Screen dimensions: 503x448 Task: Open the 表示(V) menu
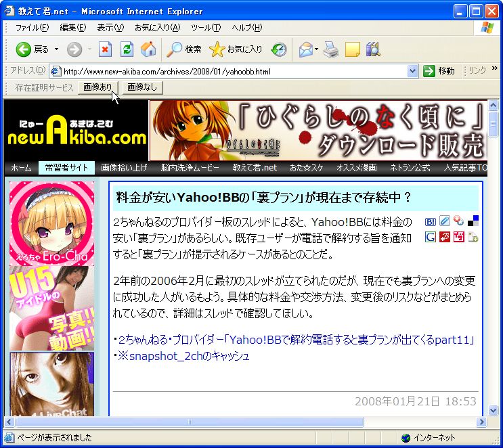pyautogui.click(x=110, y=28)
